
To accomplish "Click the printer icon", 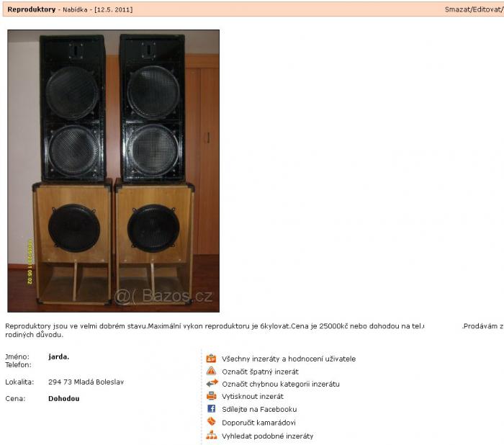I will click(x=211, y=396).
